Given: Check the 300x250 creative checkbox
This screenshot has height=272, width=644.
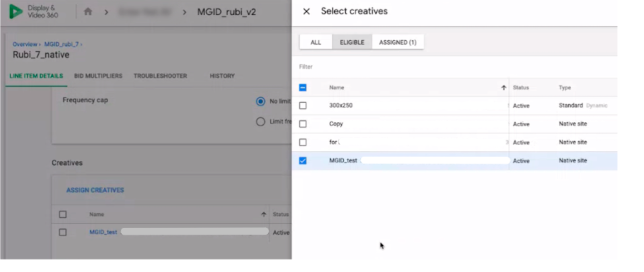Looking at the screenshot, I should click(303, 105).
